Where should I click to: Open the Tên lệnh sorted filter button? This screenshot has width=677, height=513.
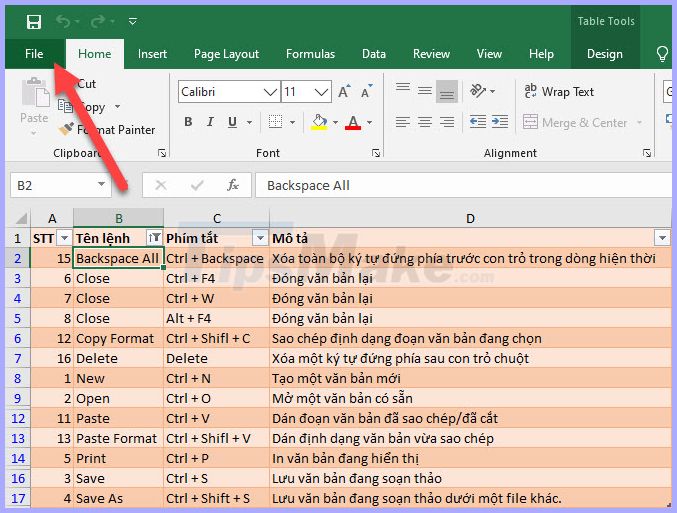pyautogui.click(x=155, y=238)
